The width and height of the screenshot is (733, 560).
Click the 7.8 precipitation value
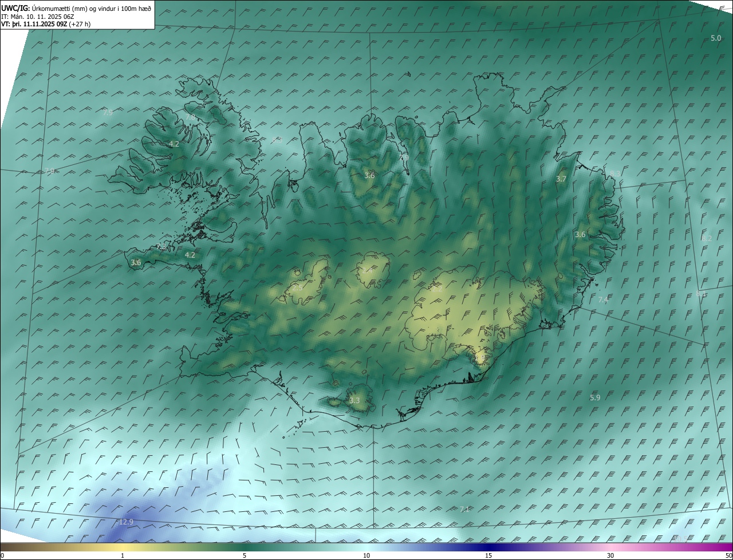click(x=190, y=117)
